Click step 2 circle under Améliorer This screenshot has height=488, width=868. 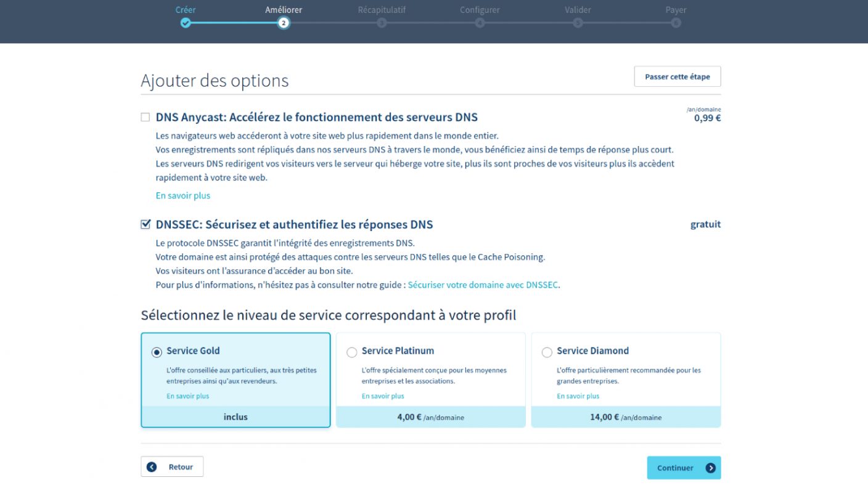click(x=284, y=23)
